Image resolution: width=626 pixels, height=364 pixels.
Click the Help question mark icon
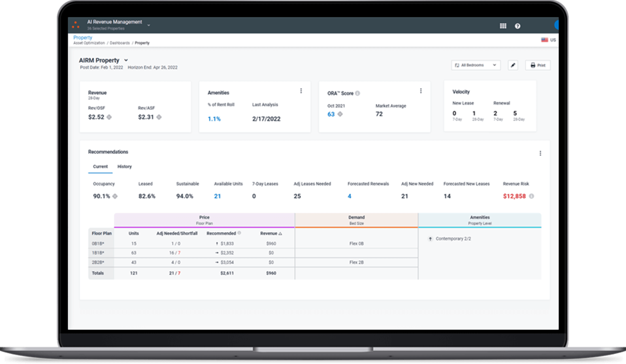(517, 25)
